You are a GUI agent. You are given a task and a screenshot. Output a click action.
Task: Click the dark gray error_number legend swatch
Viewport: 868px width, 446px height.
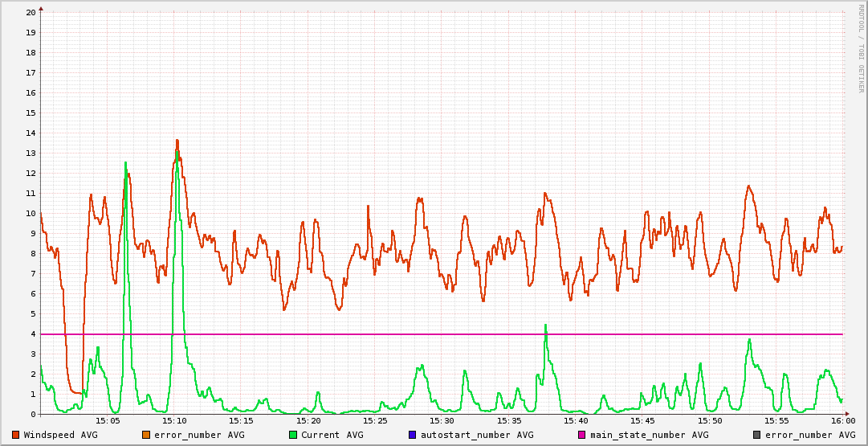756,435
